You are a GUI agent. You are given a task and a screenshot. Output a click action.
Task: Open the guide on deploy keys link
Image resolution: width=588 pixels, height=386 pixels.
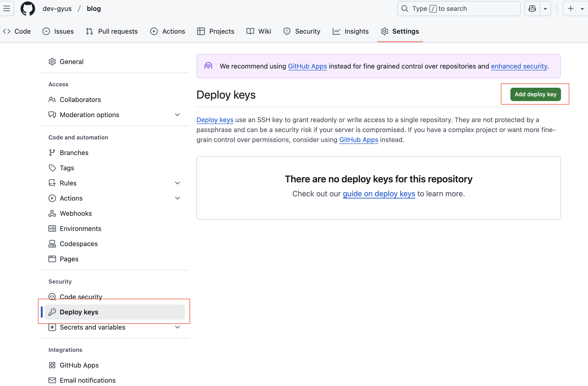point(379,194)
